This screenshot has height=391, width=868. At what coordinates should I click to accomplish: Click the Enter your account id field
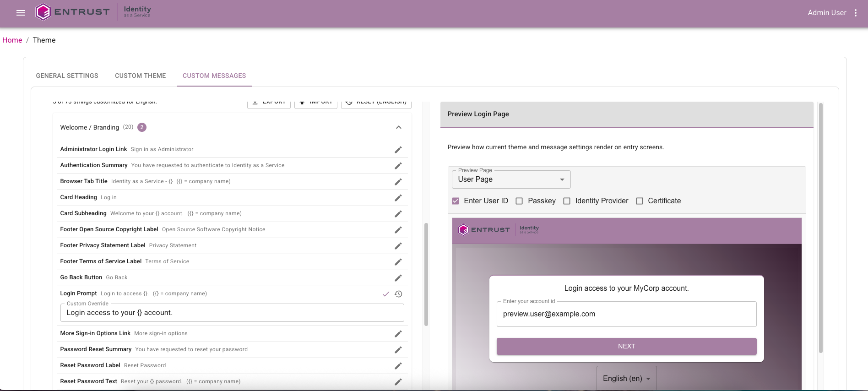[x=626, y=314]
